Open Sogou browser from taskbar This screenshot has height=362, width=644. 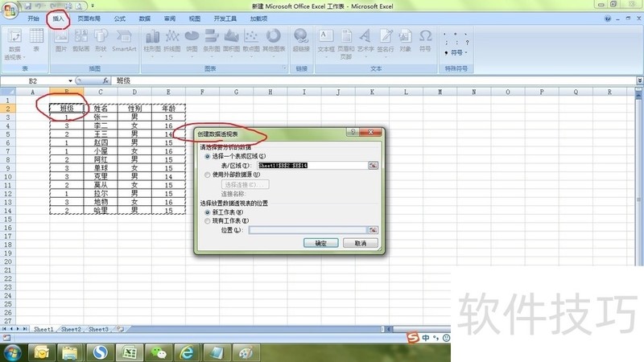click(100, 352)
